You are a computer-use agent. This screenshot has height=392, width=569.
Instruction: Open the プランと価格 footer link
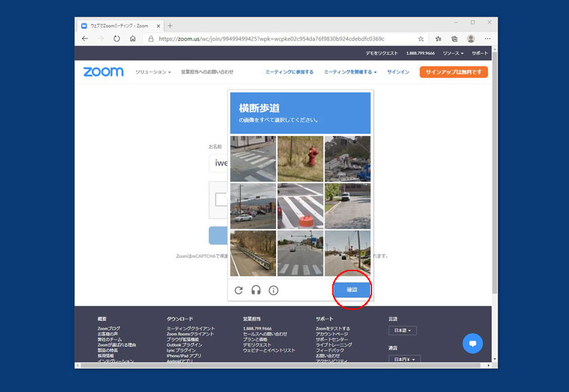[255, 339]
